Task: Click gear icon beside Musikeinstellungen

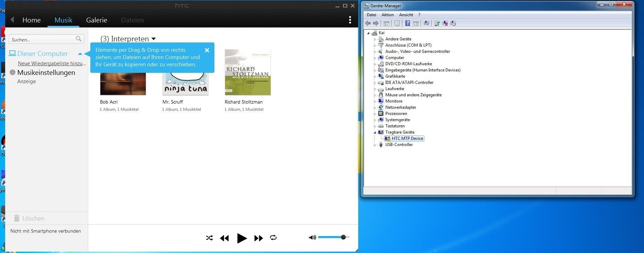Action: pyautogui.click(x=12, y=72)
